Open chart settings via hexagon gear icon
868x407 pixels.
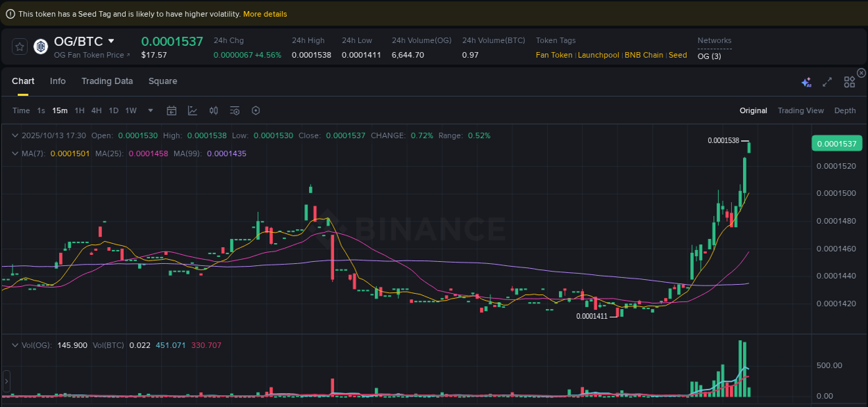point(255,110)
